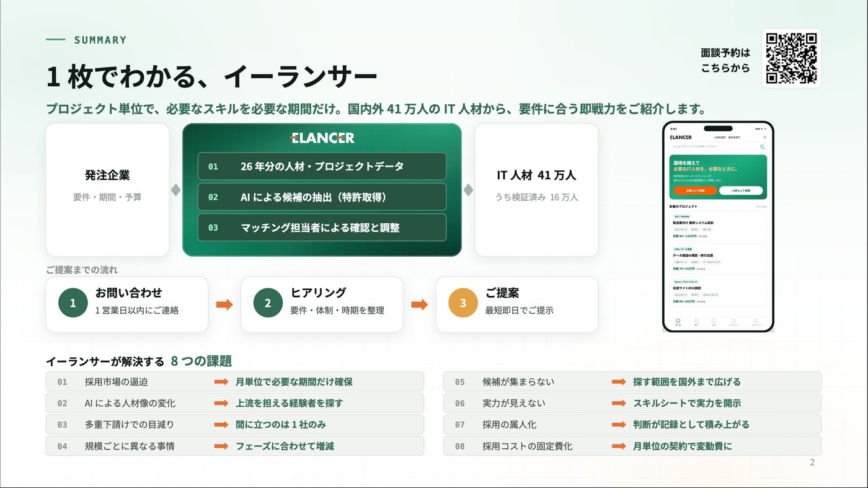Open the データ基盤の構築・移行支援 project card
The height and width of the screenshot is (488, 868).
[718, 259]
